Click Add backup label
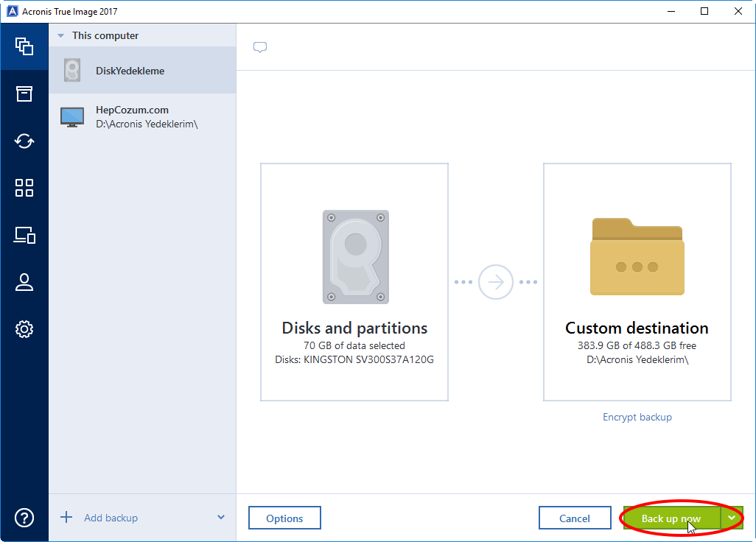The width and height of the screenshot is (756, 542). point(111,518)
